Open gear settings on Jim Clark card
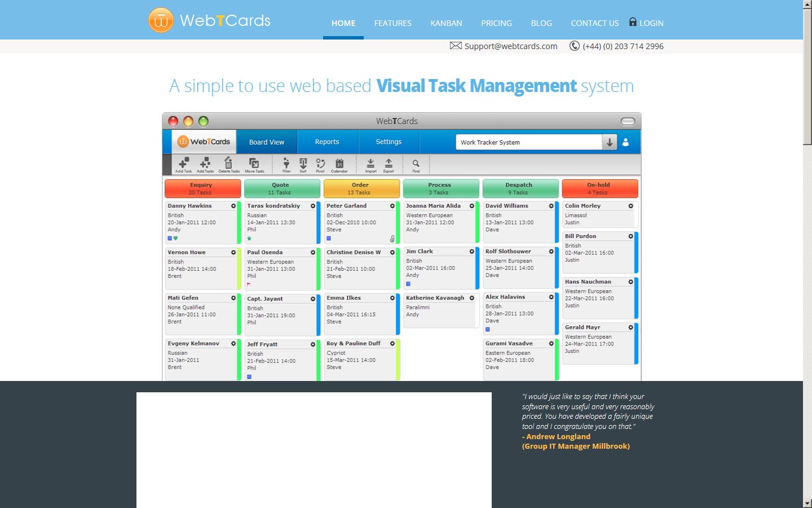The width and height of the screenshot is (812, 508). (472, 251)
